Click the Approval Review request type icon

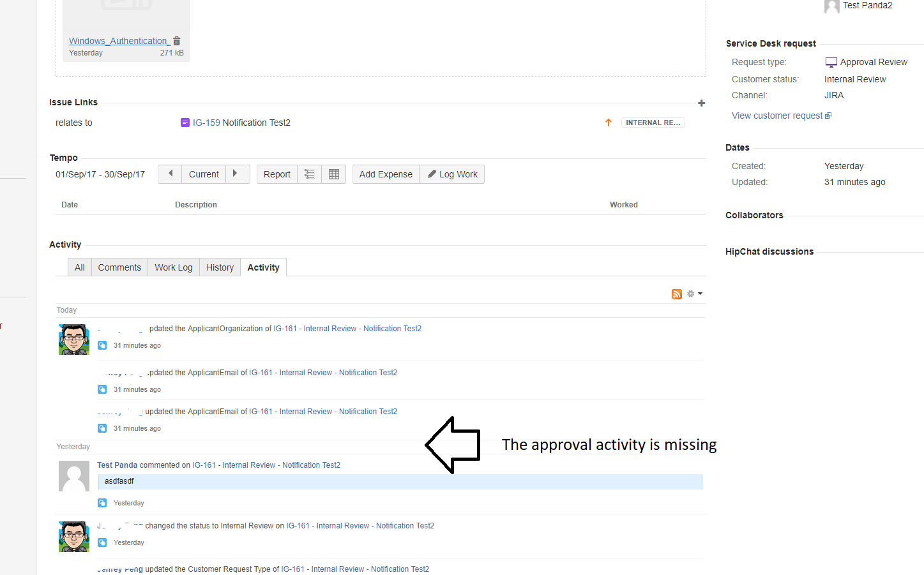click(x=831, y=63)
